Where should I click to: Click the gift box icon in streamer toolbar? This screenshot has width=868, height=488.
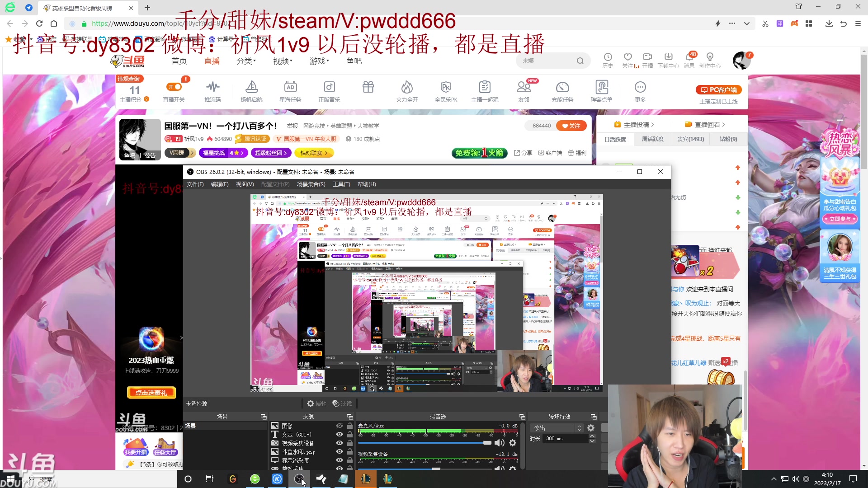368,87
